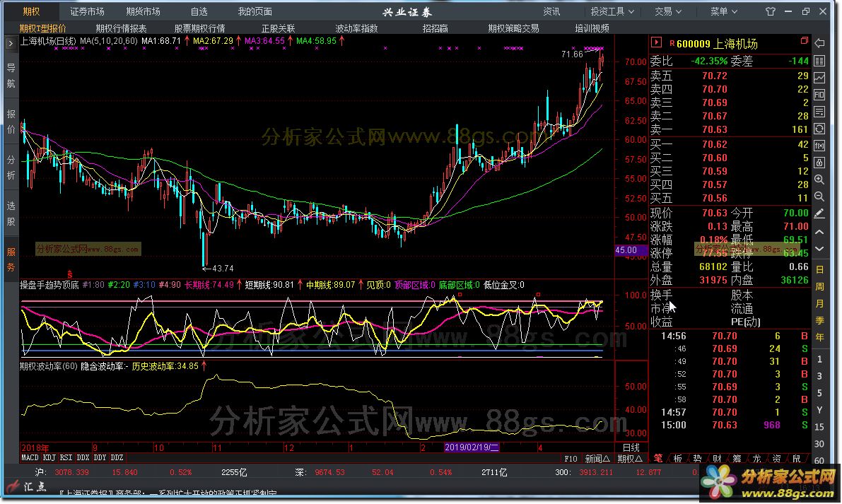Image resolution: width=842 pixels, height=504 pixels.
Task: Open the 我的页面 tab
Action: tap(255, 11)
